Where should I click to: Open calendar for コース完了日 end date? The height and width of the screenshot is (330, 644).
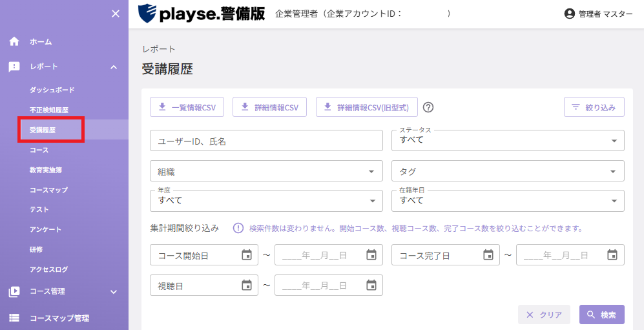click(x=612, y=255)
